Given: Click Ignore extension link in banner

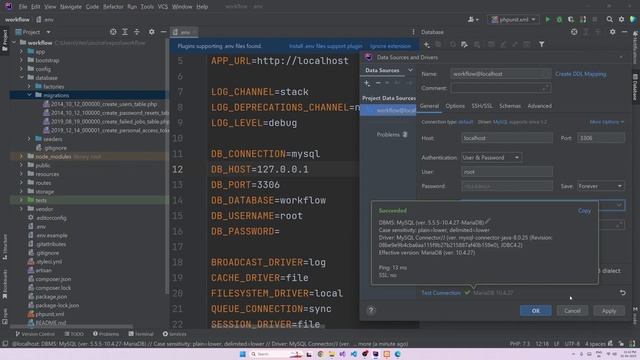Looking at the screenshot, I should 390,46.
